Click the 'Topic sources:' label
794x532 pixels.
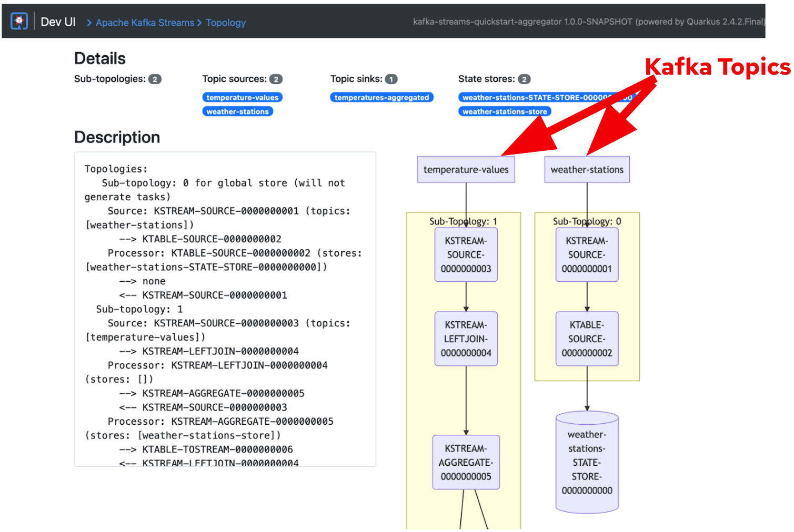(x=235, y=79)
